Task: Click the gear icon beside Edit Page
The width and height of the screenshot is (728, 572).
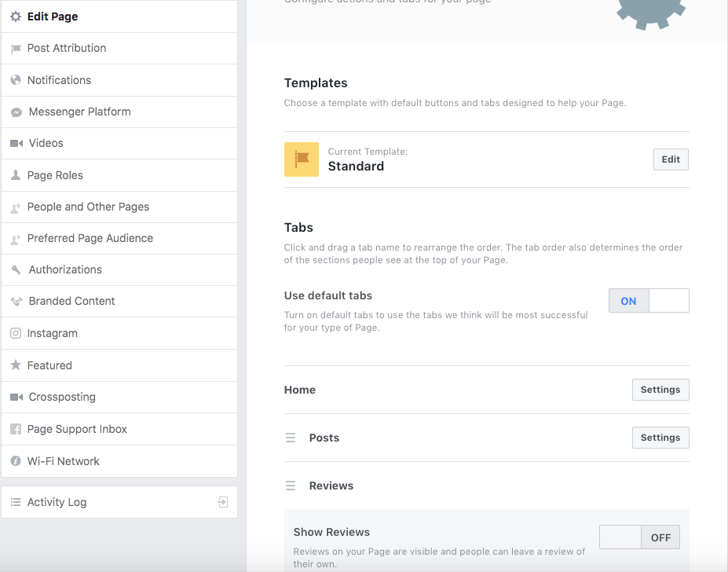Action: click(x=16, y=16)
